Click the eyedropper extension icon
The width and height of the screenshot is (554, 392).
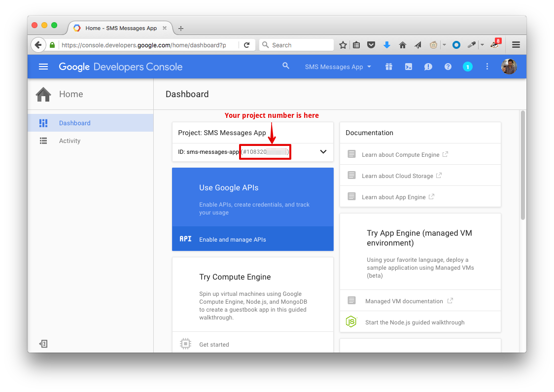tap(472, 45)
